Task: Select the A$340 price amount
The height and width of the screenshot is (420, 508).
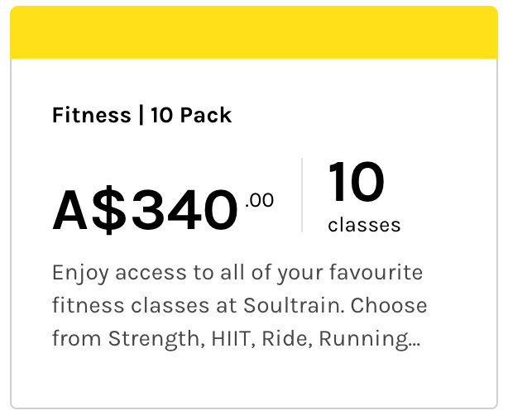Action: pos(145,210)
